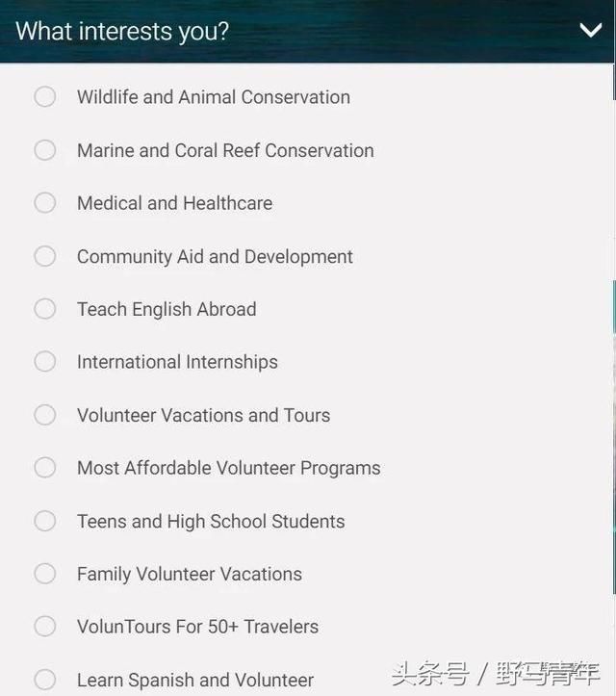Click the Teach English Abroad label text

coord(167,309)
